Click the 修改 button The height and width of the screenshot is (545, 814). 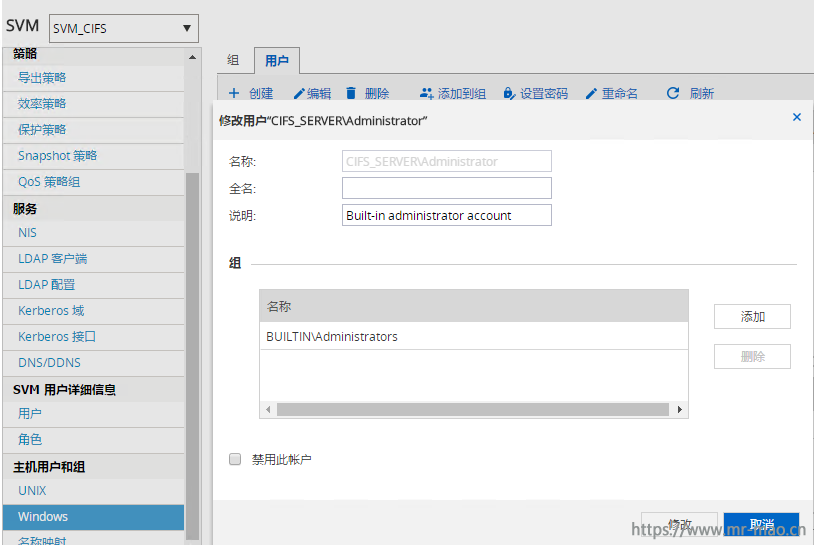tap(680, 524)
